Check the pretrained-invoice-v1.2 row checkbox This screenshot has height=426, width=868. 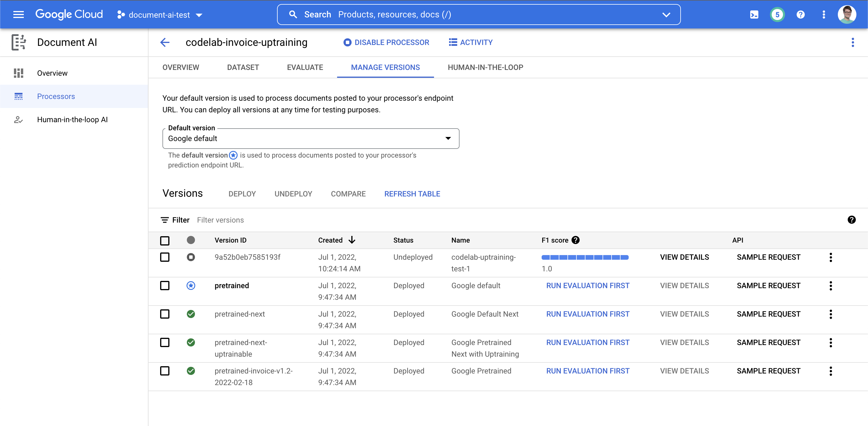(x=165, y=371)
